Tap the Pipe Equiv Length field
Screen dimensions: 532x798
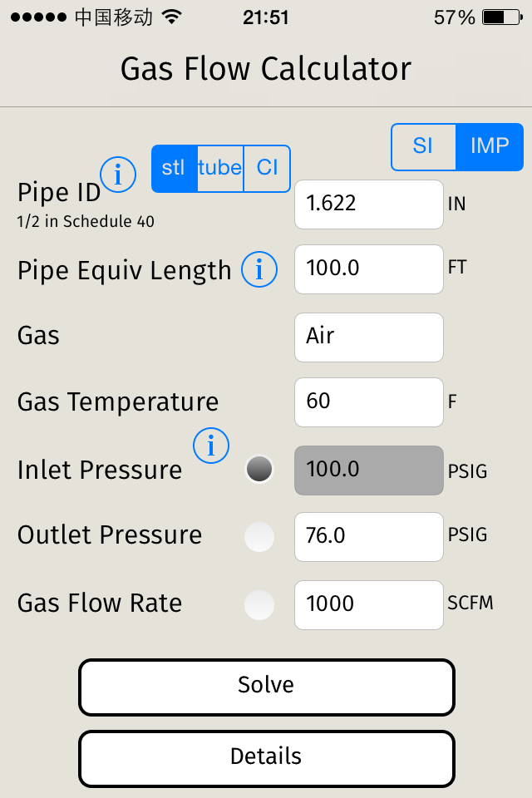pos(369,268)
